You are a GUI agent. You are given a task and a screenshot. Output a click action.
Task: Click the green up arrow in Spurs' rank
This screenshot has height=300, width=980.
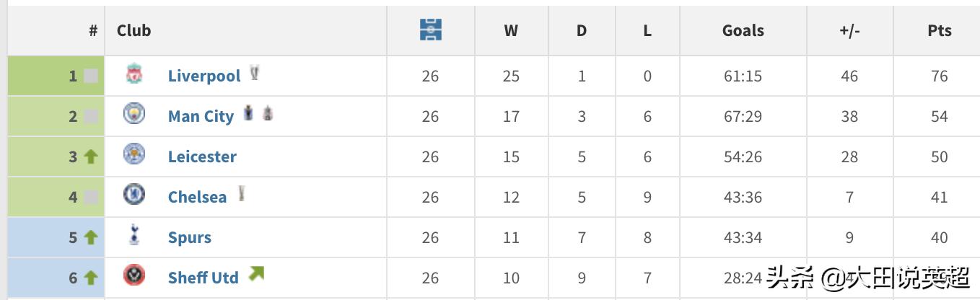[91, 237]
